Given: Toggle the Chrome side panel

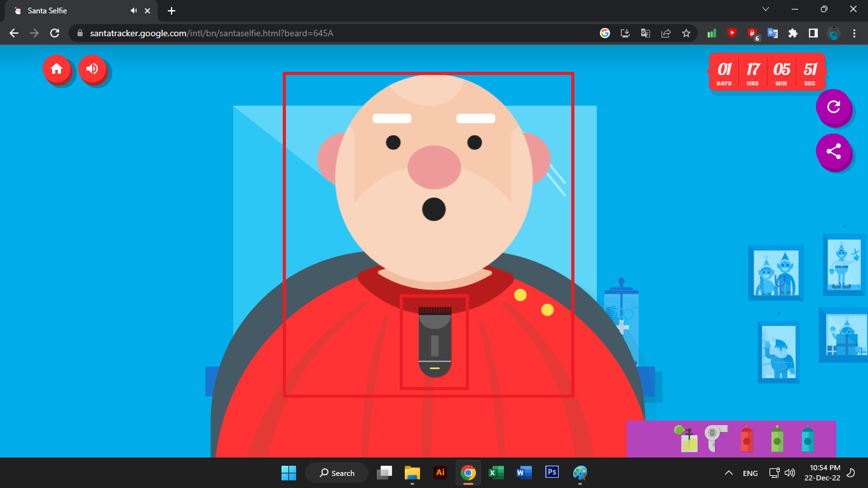Looking at the screenshot, I should coord(813,33).
